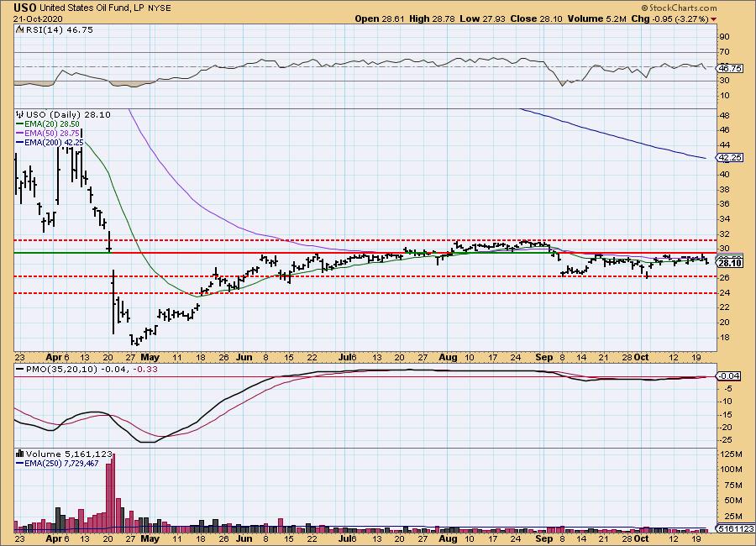Screen dimensions: 756x546
Task: Click the 46.75 RSI value tag on right axis
Action: [x=731, y=68]
